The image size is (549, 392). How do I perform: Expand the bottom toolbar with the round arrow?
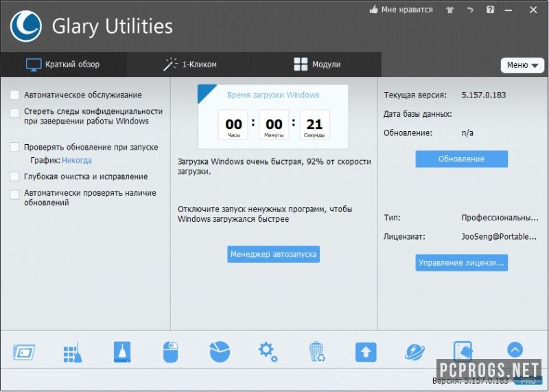515,349
